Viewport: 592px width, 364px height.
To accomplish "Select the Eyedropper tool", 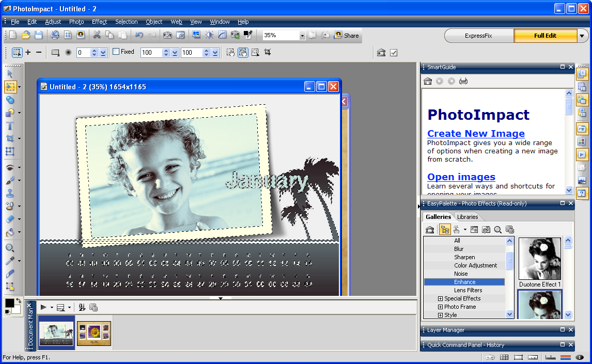I will point(10,261).
